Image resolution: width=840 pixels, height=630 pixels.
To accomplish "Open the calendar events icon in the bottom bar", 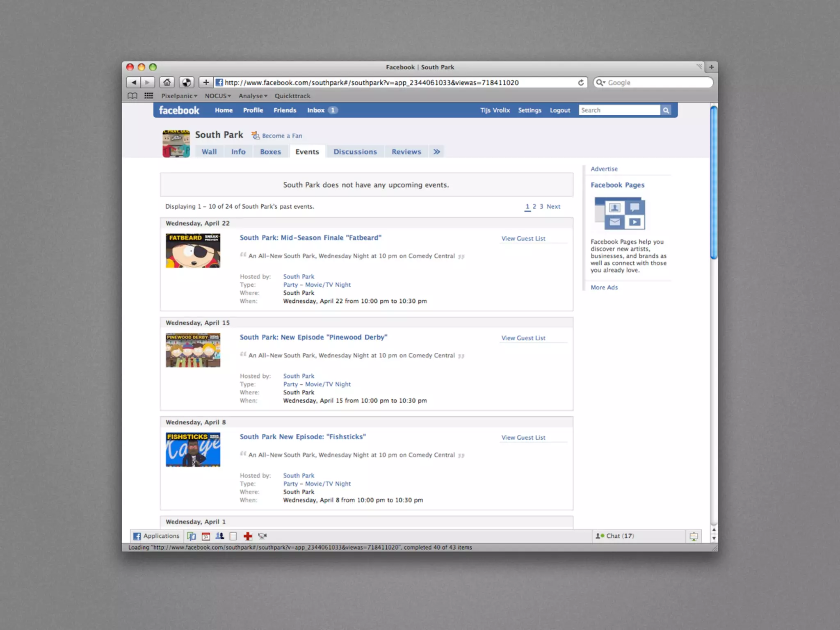I will pos(206,536).
